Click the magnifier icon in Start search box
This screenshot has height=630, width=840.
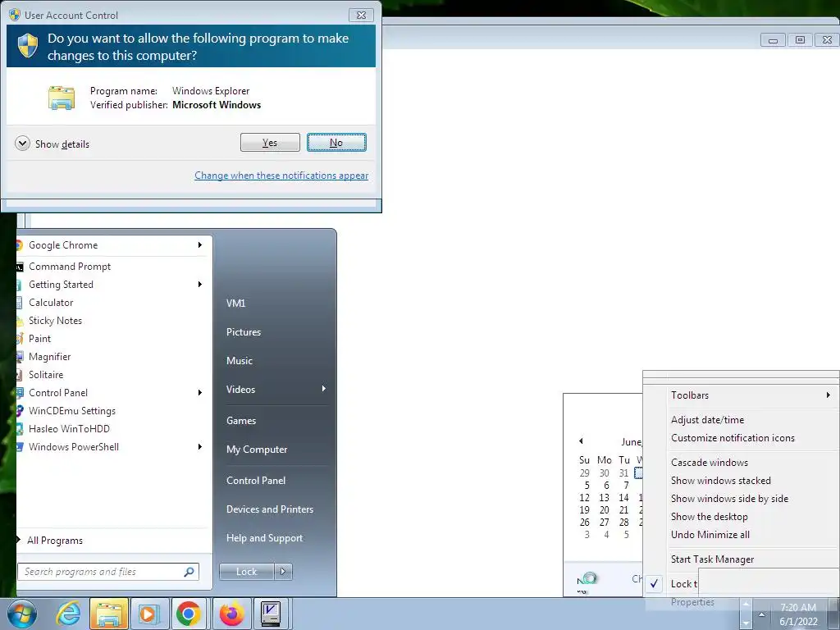189,572
